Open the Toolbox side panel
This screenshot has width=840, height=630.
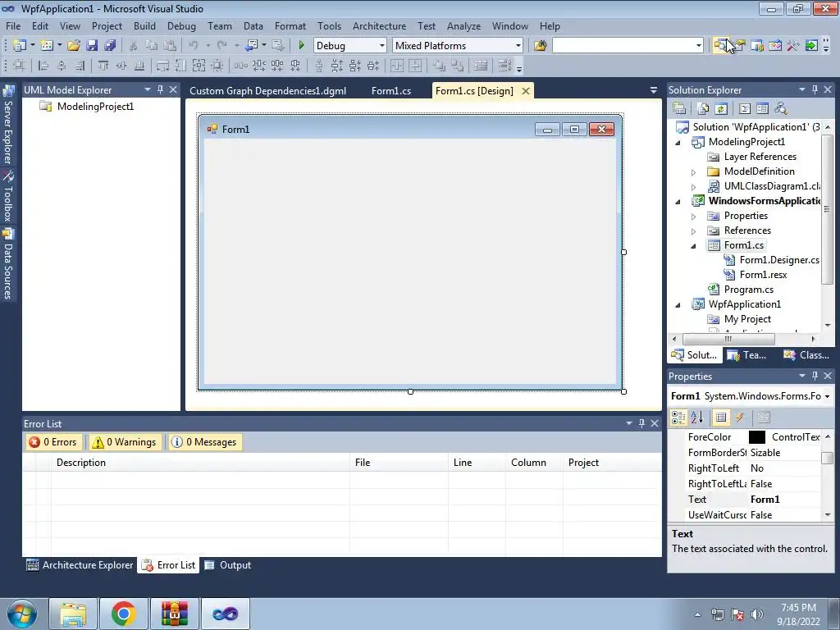(8, 196)
